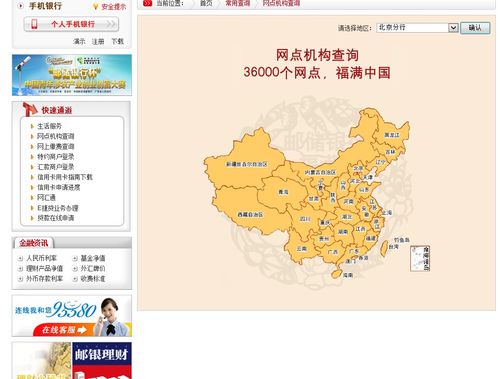Click the 下载 download link
This screenshot has height=379, width=500.
117,41
